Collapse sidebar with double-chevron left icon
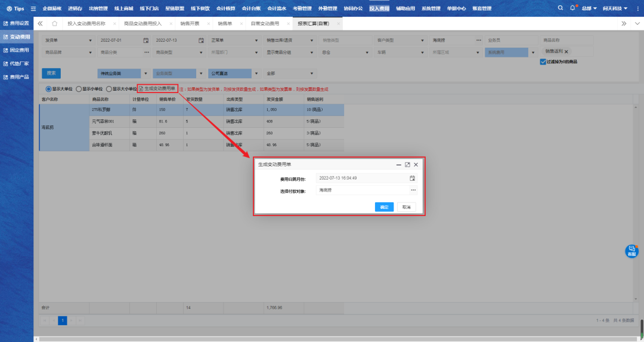The height and width of the screenshot is (342, 644). [40, 23]
